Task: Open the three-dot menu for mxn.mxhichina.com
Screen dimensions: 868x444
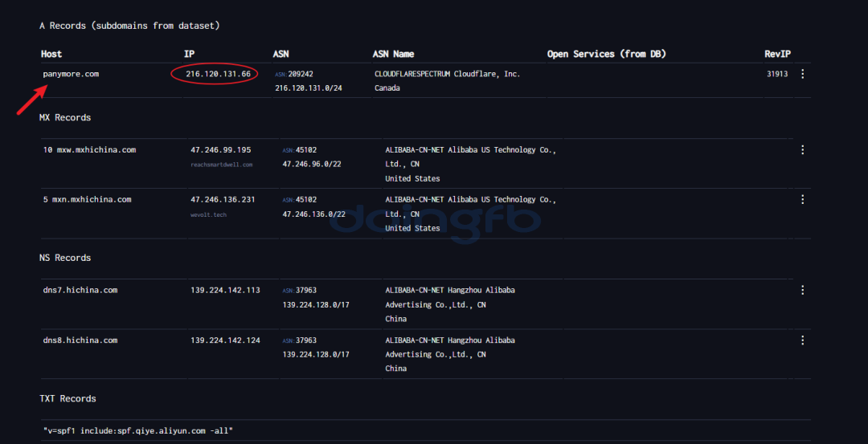Action: pos(802,200)
